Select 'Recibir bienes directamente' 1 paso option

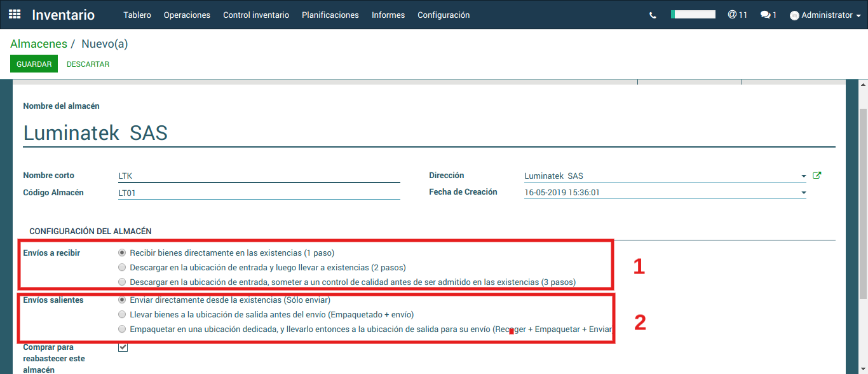click(x=122, y=253)
